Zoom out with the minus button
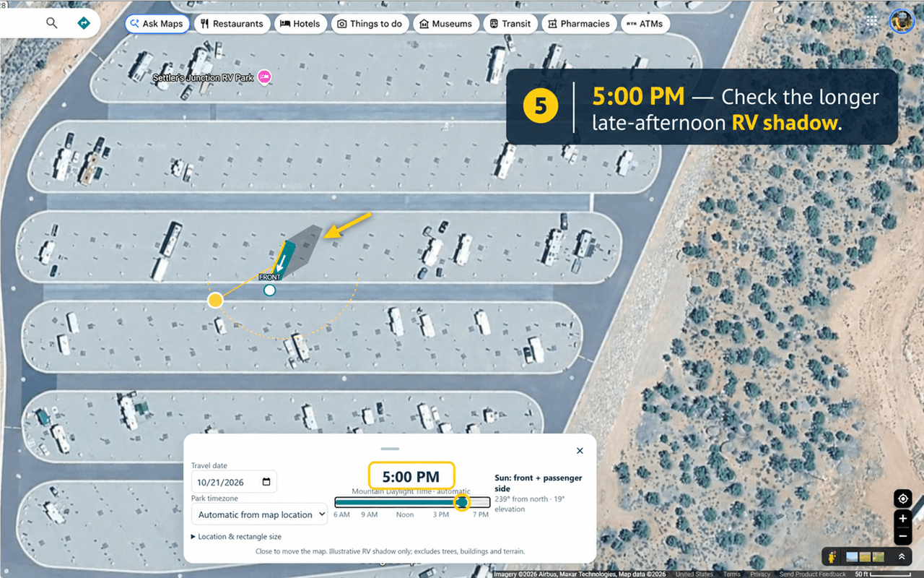The image size is (924, 578). coord(902,537)
